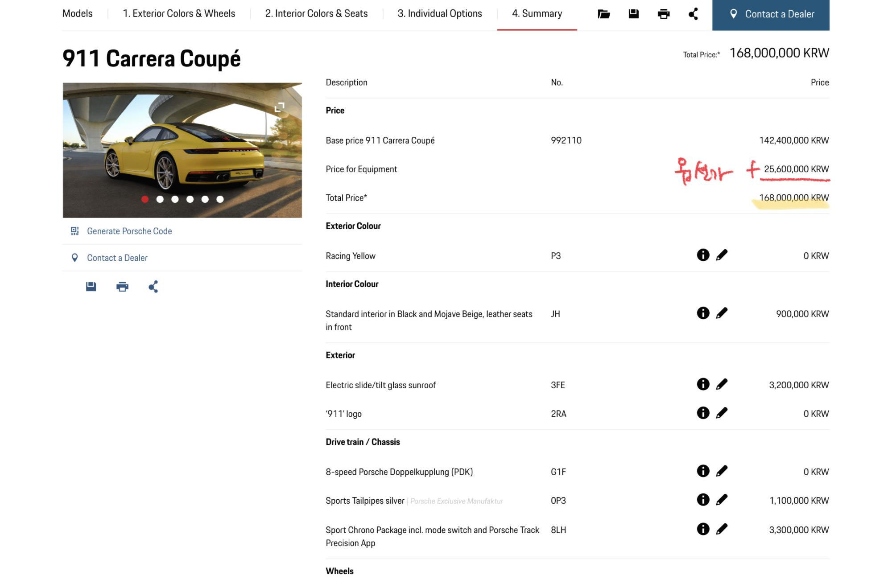This screenshot has width=892, height=588.
Task: Edit Sports Tailpipes silver option
Action: coord(722,500)
